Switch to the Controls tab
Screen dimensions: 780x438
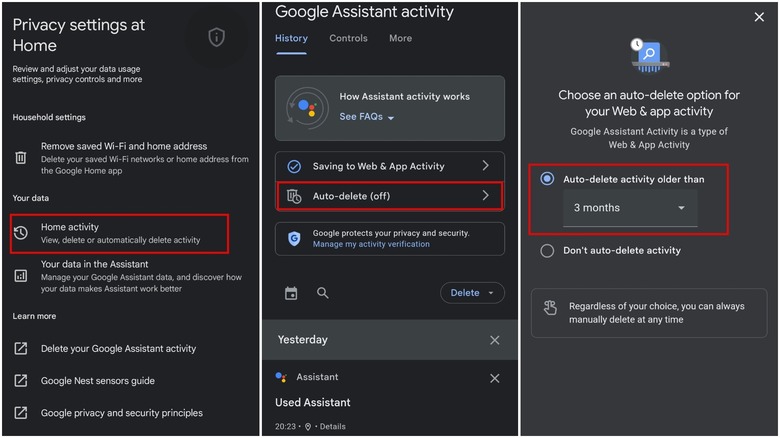click(x=348, y=38)
